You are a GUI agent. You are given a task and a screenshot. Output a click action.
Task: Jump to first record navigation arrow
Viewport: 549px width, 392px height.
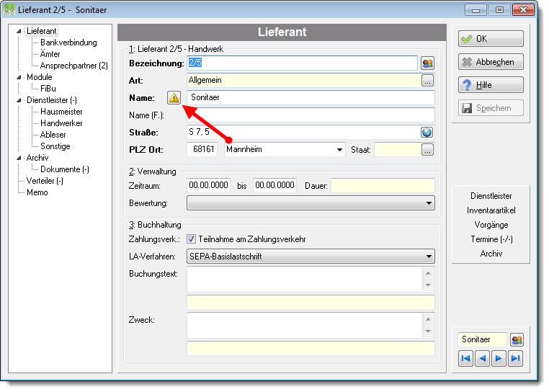tap(465, 358)
